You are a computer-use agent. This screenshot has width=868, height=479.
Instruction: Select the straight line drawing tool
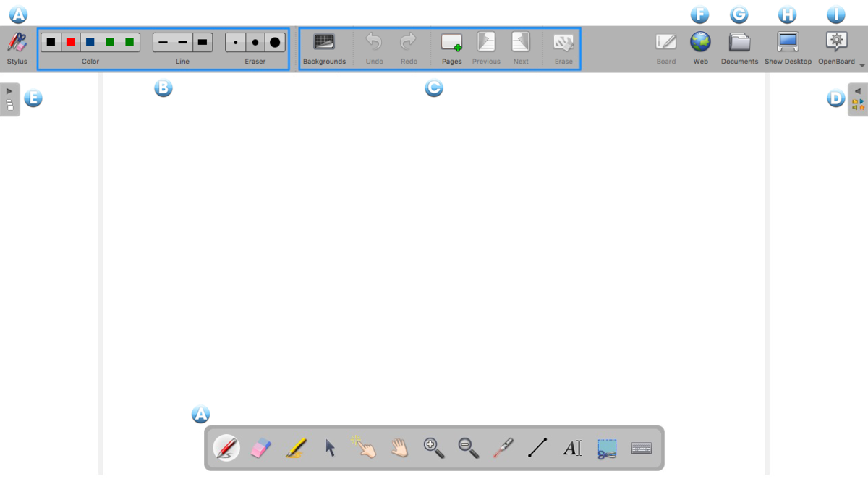pyautogui.click(x=537, y=449)
